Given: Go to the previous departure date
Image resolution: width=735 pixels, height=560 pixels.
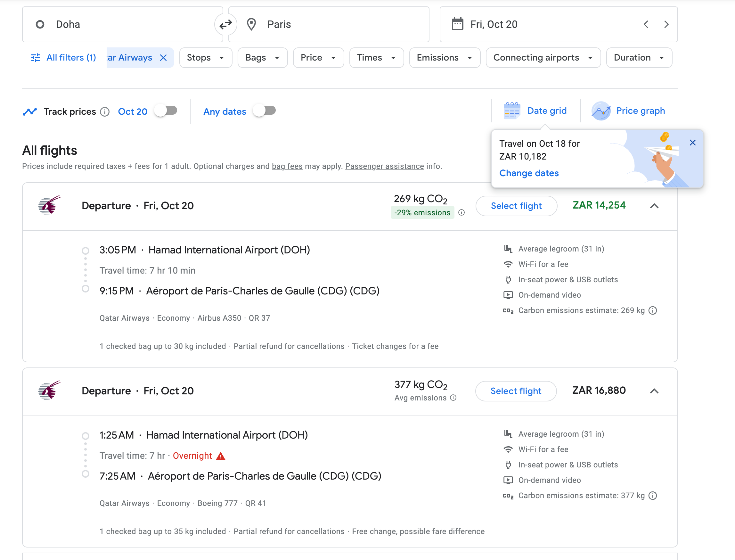Looking at the screenshot, I should (x=646, y=24).
